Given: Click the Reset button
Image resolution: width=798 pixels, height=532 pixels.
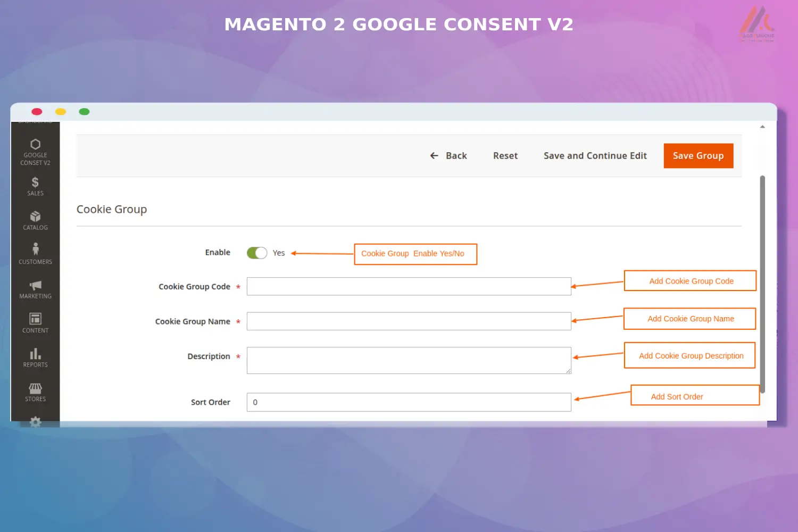Looking at the screenshot, I should coord(505,155).
